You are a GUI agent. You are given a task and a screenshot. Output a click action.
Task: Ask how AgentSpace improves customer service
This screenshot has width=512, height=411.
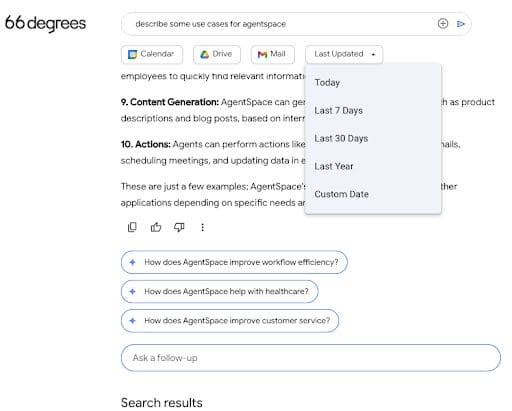[x=230, y=321]
